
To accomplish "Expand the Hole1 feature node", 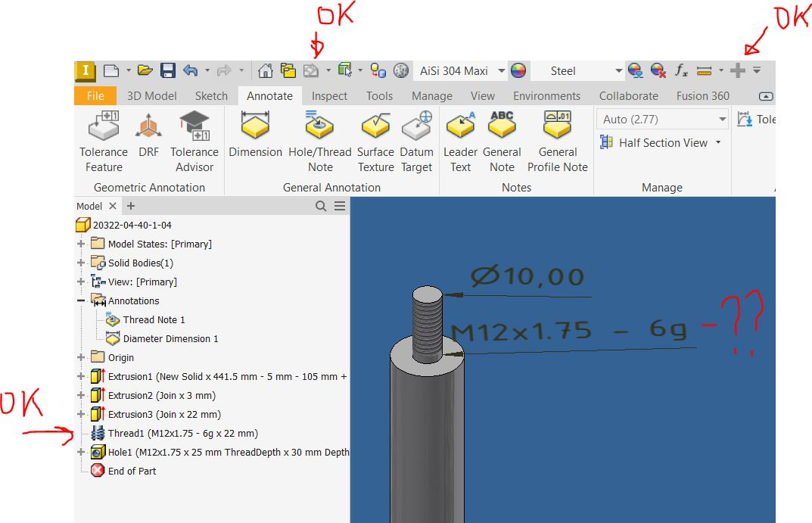I will [81, 452].
